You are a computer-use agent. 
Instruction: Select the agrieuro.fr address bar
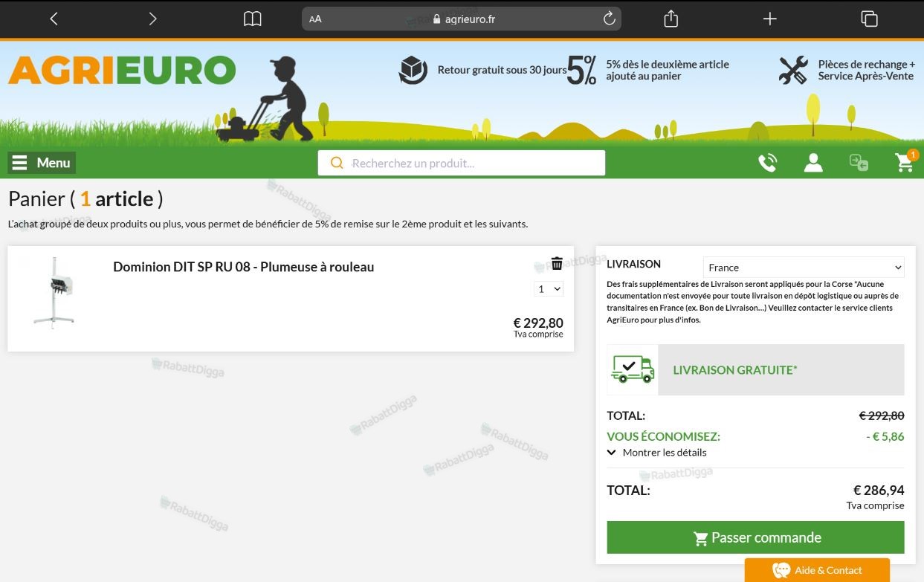coord(462,19)
